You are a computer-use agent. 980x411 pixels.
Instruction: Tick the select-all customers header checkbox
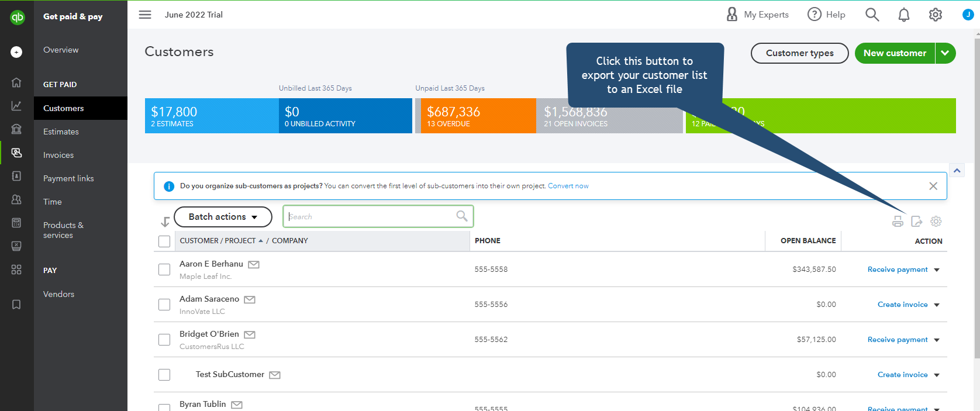(x=164, y=241)
